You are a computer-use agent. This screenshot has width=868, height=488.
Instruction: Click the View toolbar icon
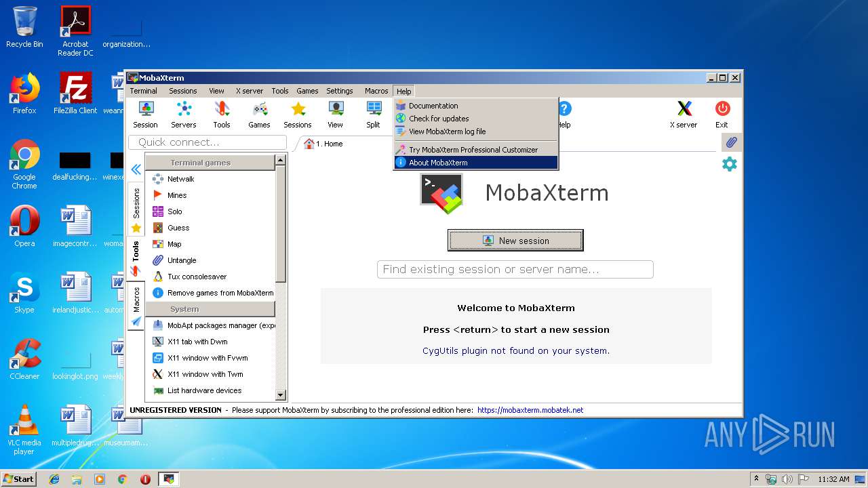coord(335,115)
